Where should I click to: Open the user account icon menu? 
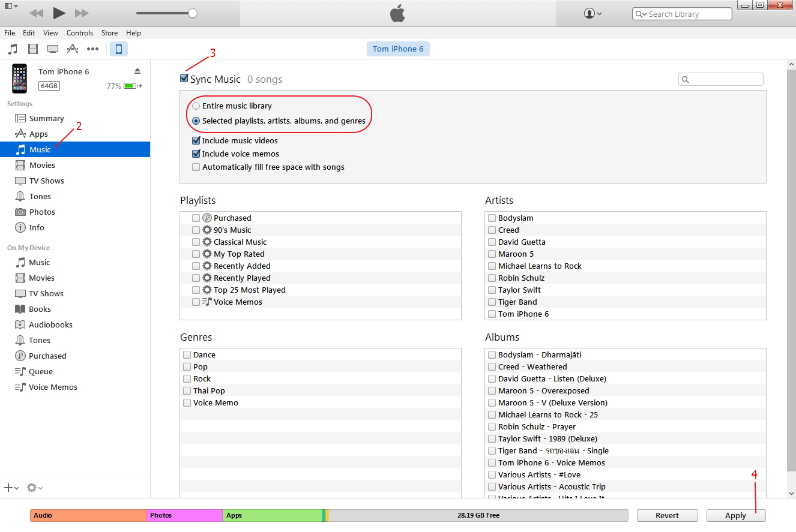pyautogui.click(x=592, y=13)
